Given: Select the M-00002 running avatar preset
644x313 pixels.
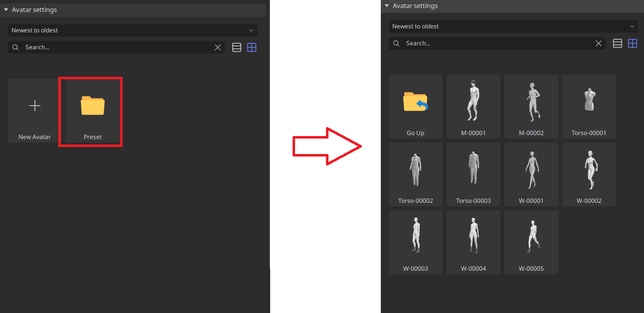Looking at the screenshot, I should [531, 107].
